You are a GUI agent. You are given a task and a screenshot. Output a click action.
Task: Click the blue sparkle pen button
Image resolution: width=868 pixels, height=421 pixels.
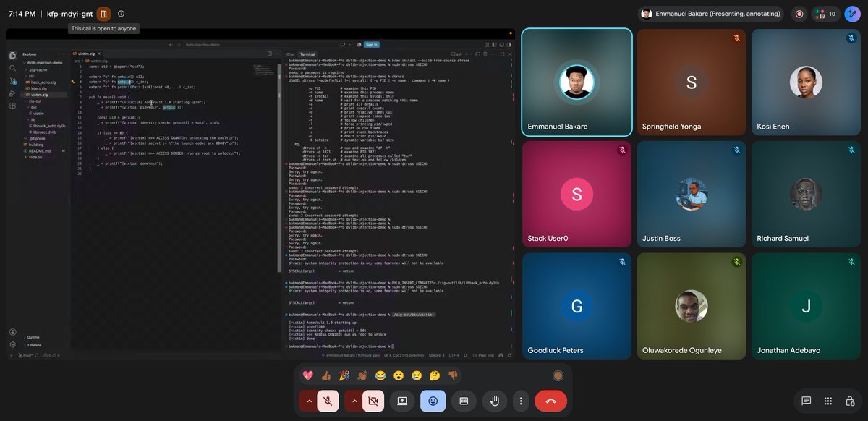(x=853, y=14)
